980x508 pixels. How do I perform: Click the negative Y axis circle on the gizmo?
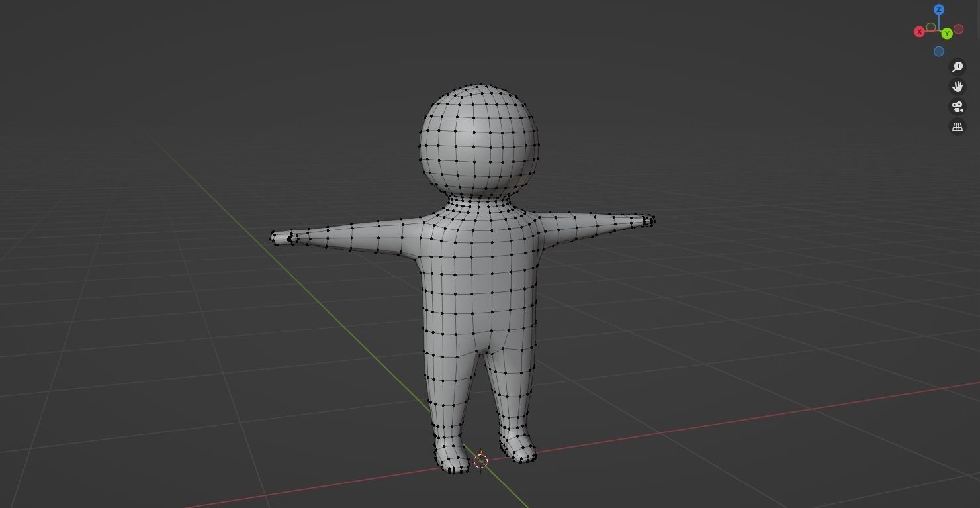(x=931, y=27)
